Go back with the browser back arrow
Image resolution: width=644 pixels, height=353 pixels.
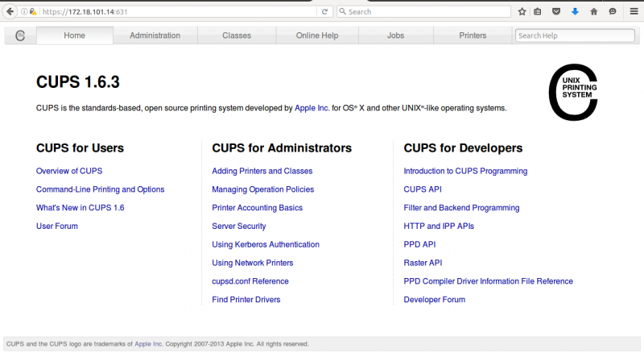click(10, 11)
